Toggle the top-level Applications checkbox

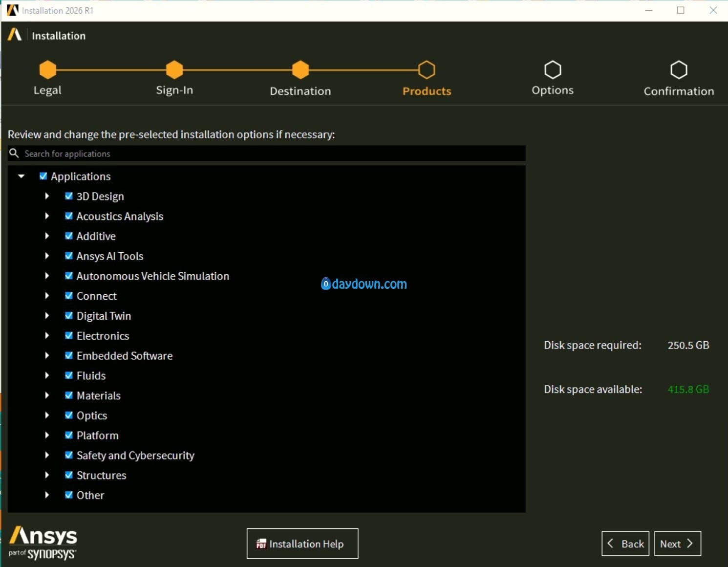(43, 176)
